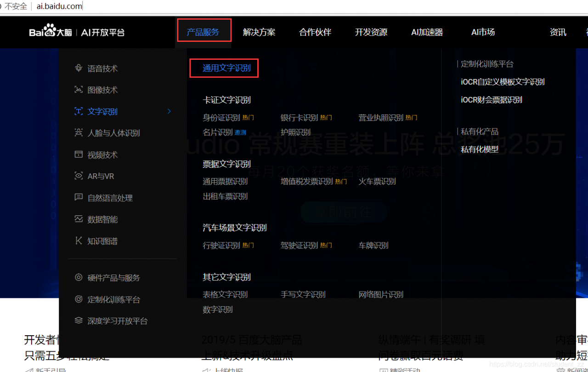Open the 开发资源 navigation menu
This screenshot has height=372, width=588.
click(x=371, y=32)
